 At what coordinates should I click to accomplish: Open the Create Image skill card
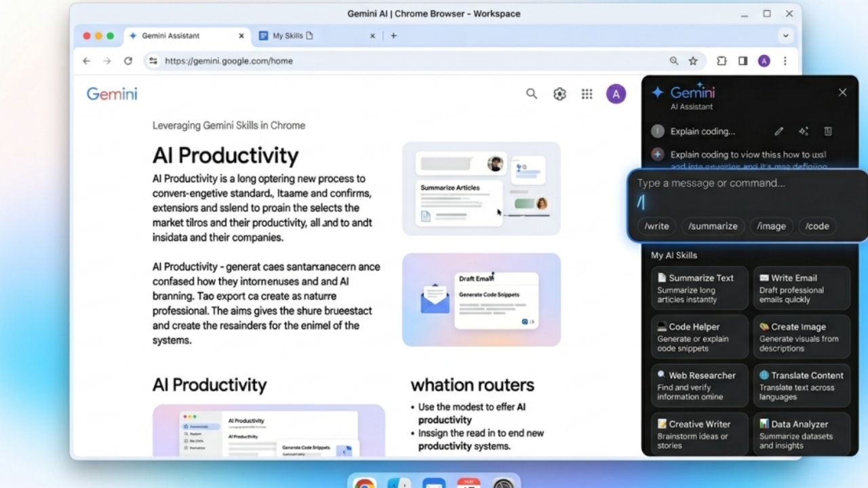[802, 337]
